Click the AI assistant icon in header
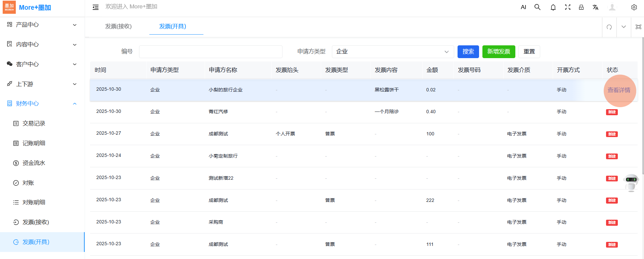 [x=523, y=7]
